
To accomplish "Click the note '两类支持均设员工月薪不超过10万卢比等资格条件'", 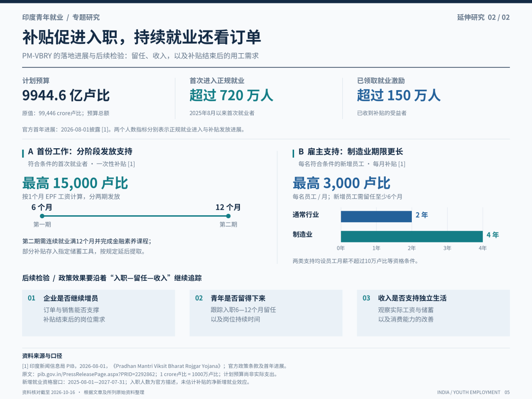I will pos(356,261).
